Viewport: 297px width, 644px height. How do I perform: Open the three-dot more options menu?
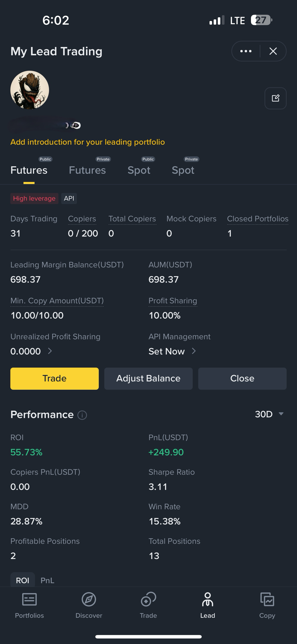(x=246, y=51)
